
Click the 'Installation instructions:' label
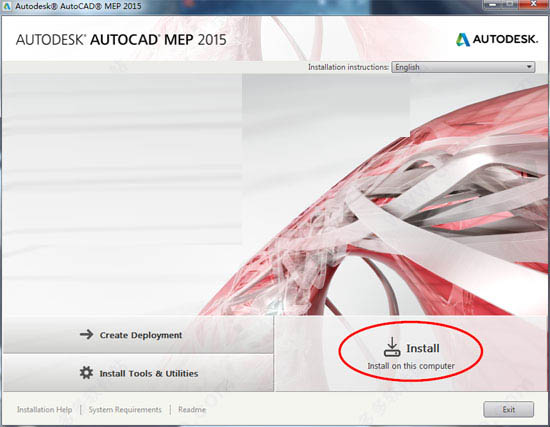(348, 67)
